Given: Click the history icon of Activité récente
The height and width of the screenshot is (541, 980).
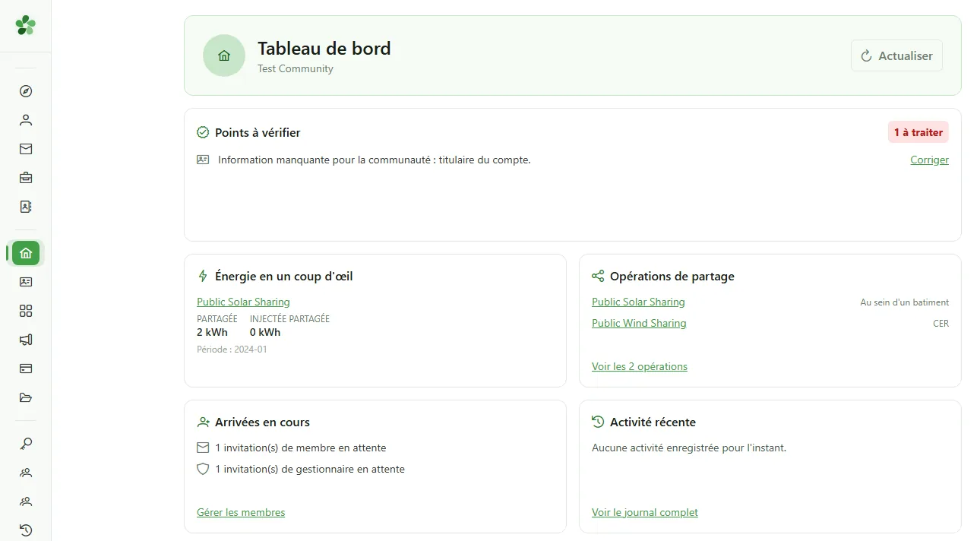Looking at the screenshot, I should click(598, 422).
